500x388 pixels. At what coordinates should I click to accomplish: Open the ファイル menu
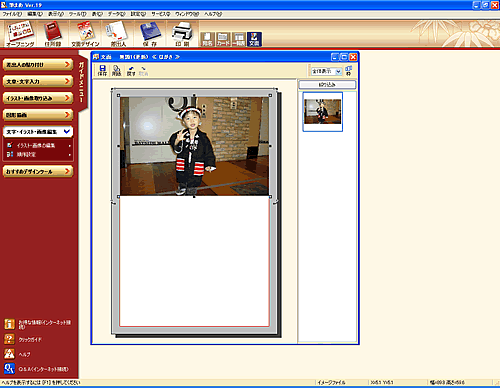(x=12, y=14)
